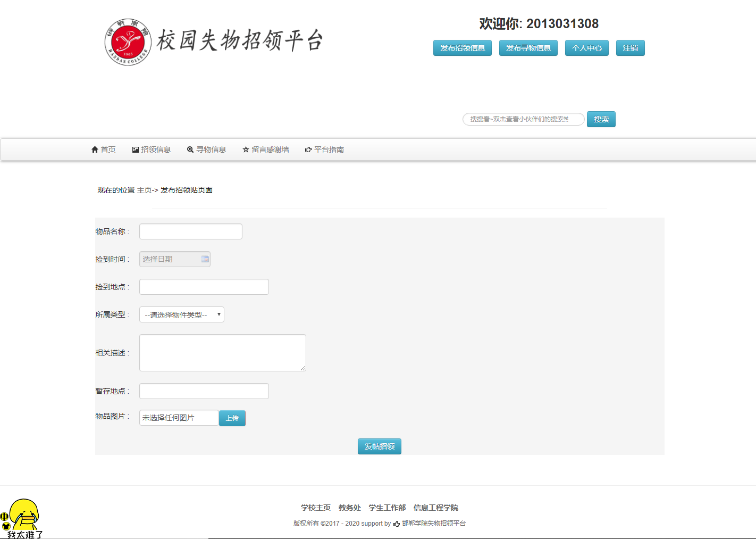Expand the 请选择物件类型 dropdown
Viewport: 756px width, 539px height.
pyautogui.click(x=182, y=314)
